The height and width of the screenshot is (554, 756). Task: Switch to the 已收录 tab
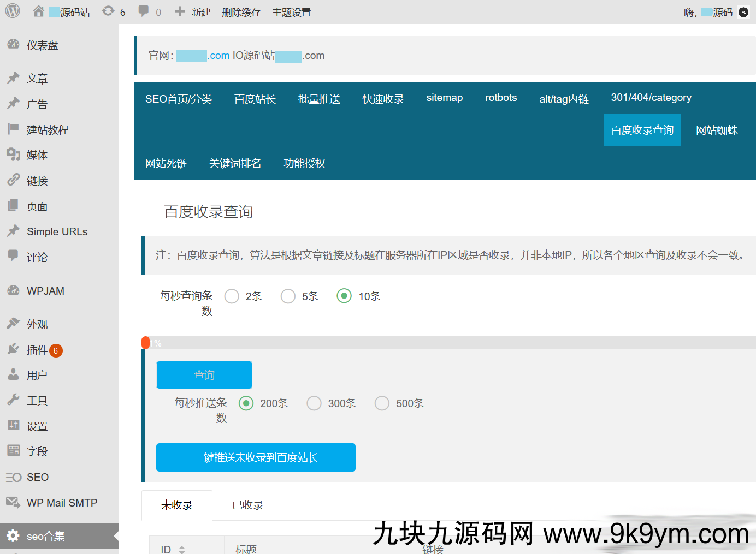[x=247, y=505]
